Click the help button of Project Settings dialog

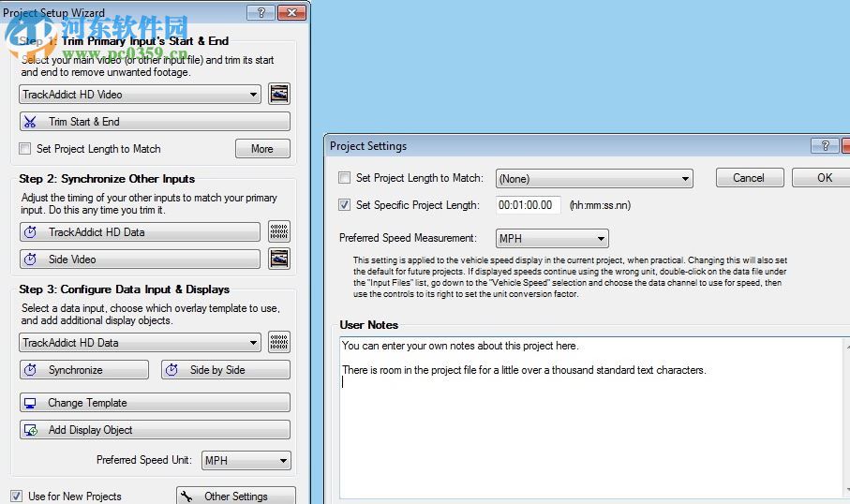(x=825, y=145)
